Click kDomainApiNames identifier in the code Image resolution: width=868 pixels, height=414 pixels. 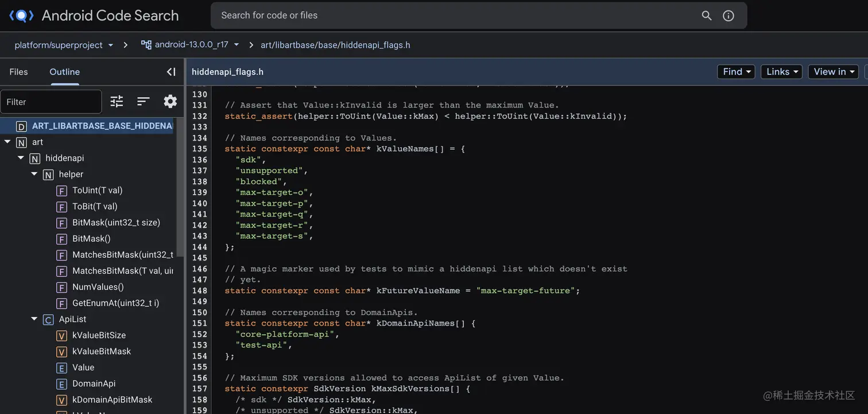coord(416,323)
